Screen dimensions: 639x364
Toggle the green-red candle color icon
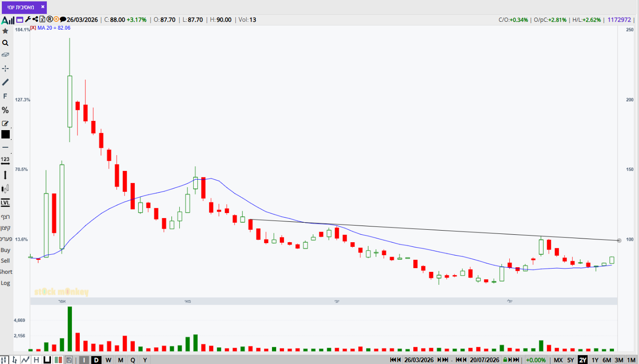[x=58, y=360]
